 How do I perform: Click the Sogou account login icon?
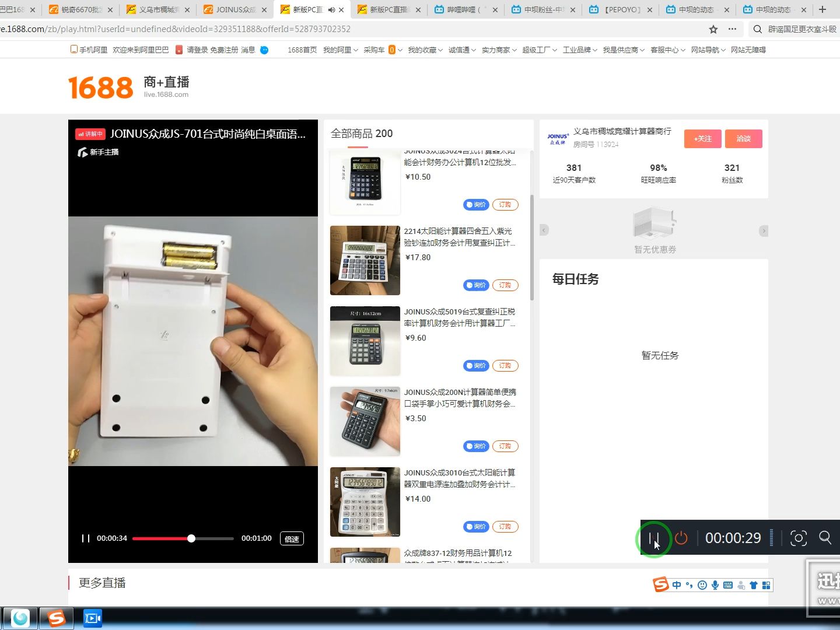coord(741,585)
